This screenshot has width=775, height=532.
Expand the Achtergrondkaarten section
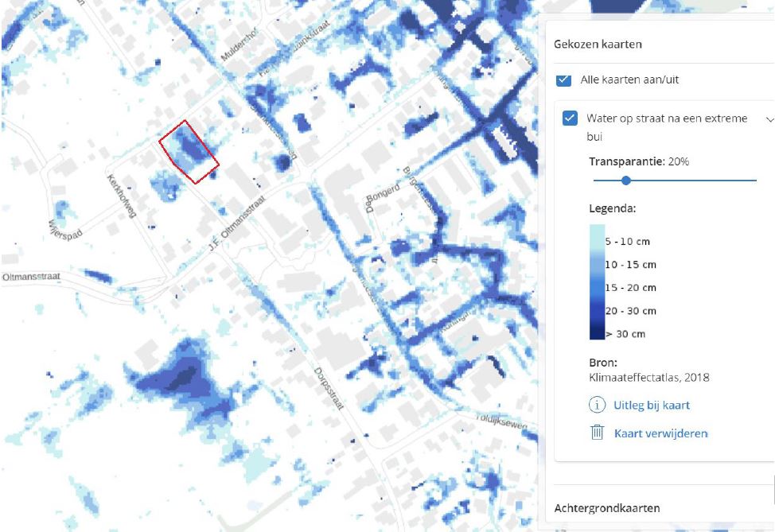(606, 508)
